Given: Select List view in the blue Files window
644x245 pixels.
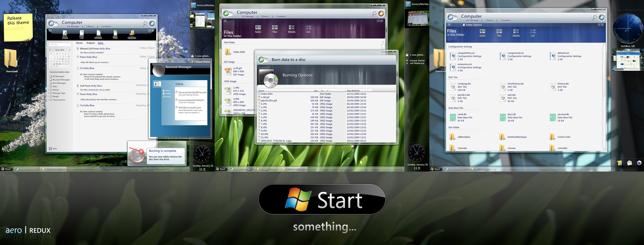Looking at the screenshot, I should tap(533, 33).
